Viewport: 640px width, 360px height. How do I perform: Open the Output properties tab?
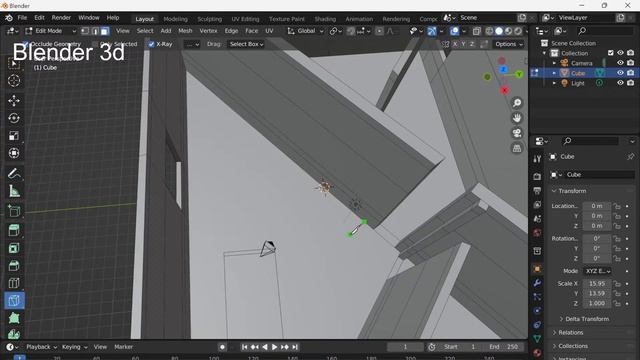click(537, 191)
